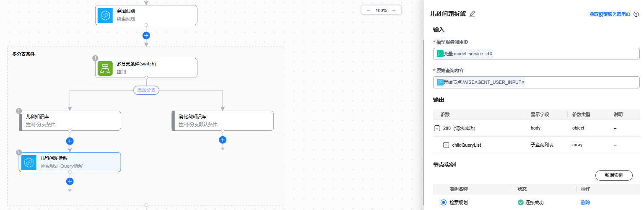The height and width of the screenshot is (210, 644).
Task: Collapse the 200 (请求成功) output row
Action: click(x=437, y=128)
